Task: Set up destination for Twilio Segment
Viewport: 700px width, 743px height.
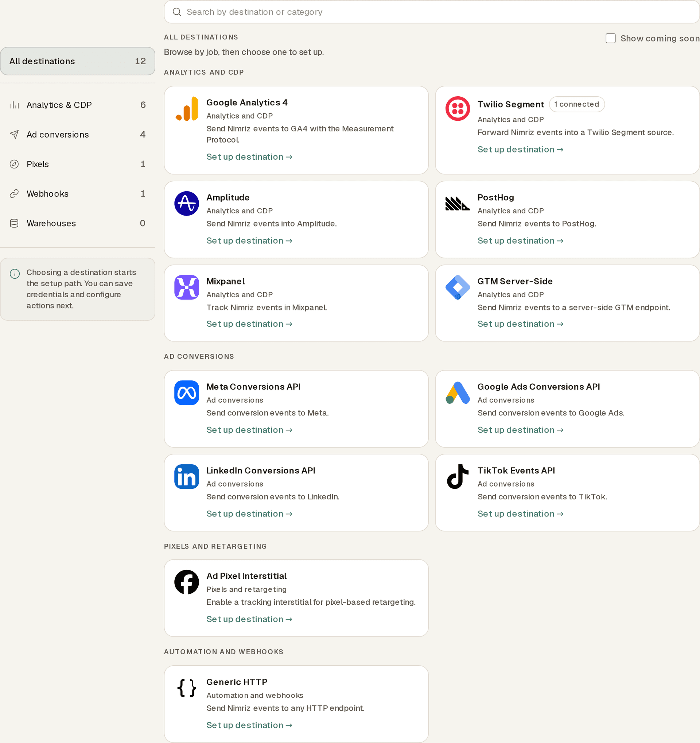Action: (520, 150)
